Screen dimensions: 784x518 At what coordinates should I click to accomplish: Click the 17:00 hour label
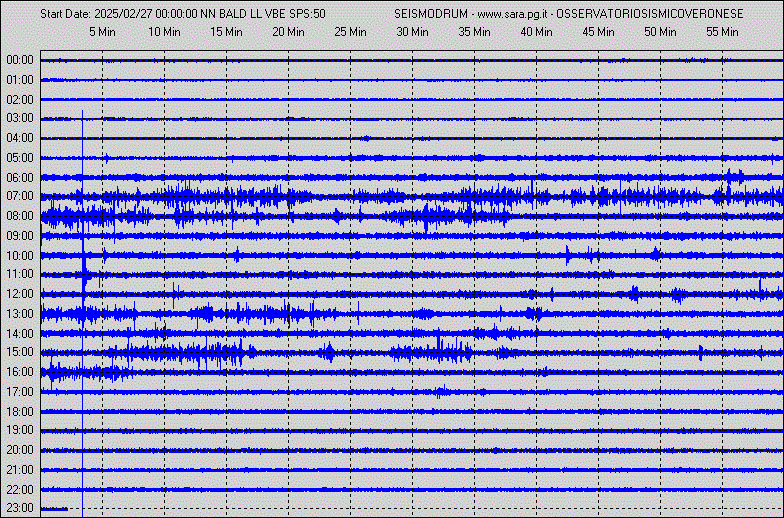[20, 392]
